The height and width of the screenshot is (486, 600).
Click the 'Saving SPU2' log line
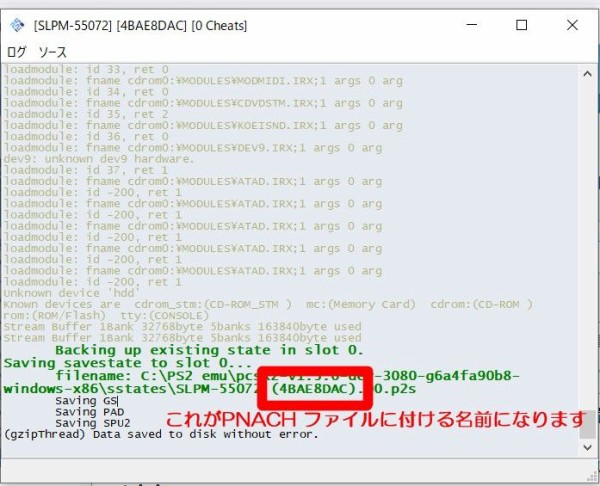coord(93,423)
